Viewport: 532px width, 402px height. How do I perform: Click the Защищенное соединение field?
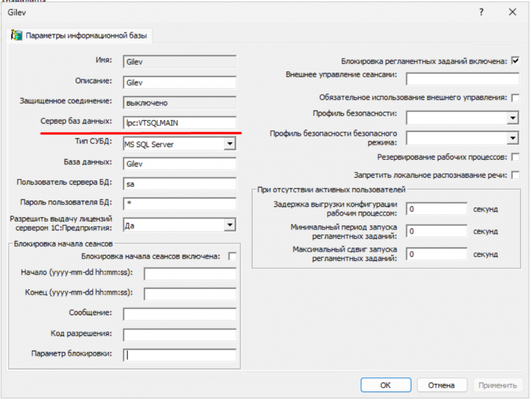(180, 102)
